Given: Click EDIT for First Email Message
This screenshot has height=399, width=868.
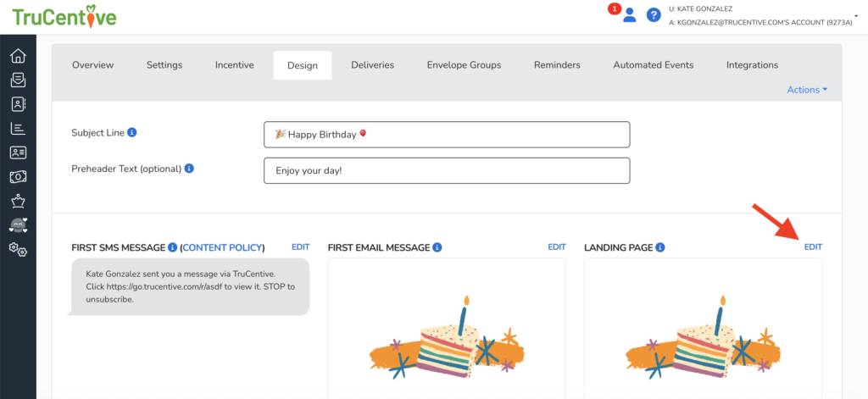Looking at the screenshot, I should point(556,247).
